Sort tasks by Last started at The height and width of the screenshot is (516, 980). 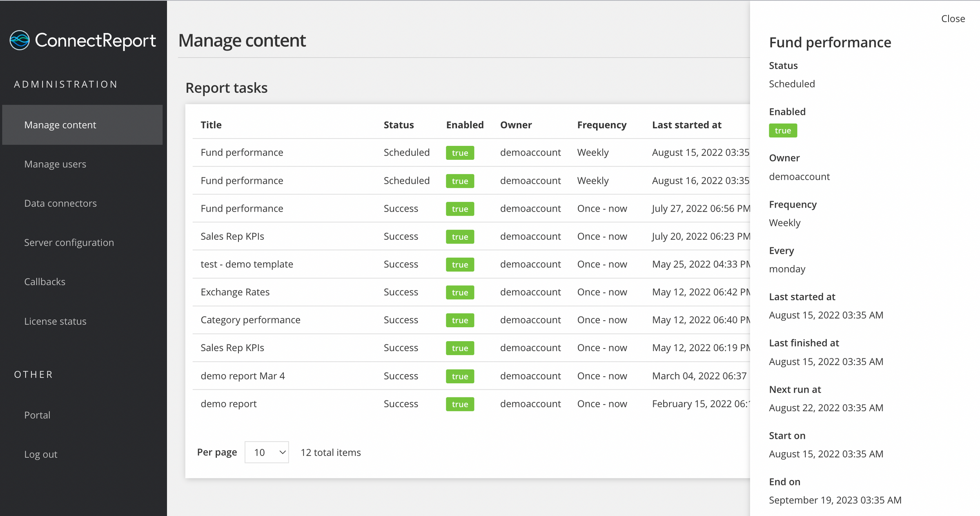click(x=687, y=125)
